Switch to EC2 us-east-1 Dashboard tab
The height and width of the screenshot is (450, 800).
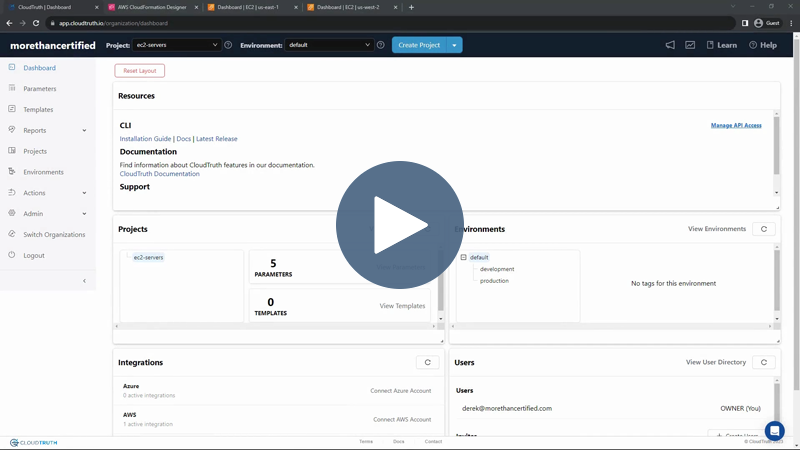click(248, 7)
